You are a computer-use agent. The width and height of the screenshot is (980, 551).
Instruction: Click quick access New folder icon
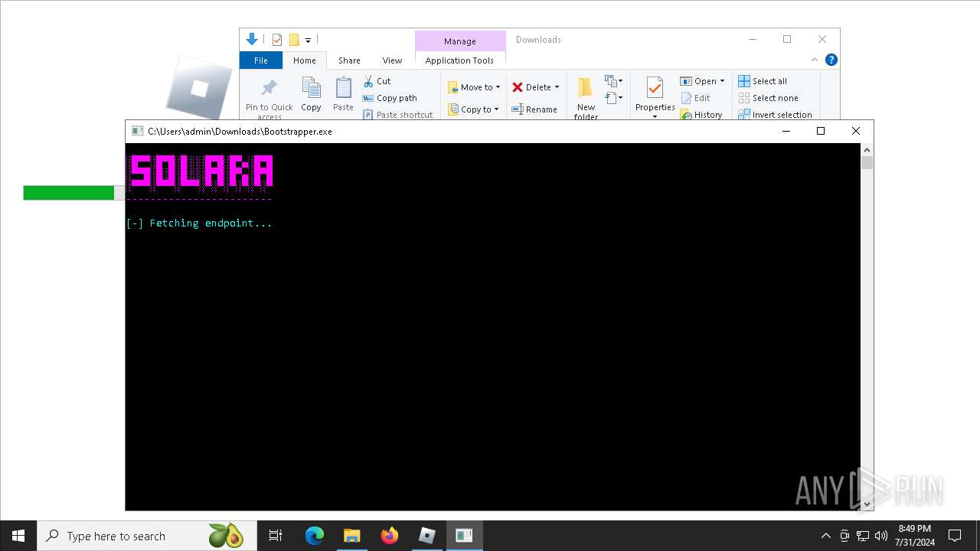click(294, 40)
